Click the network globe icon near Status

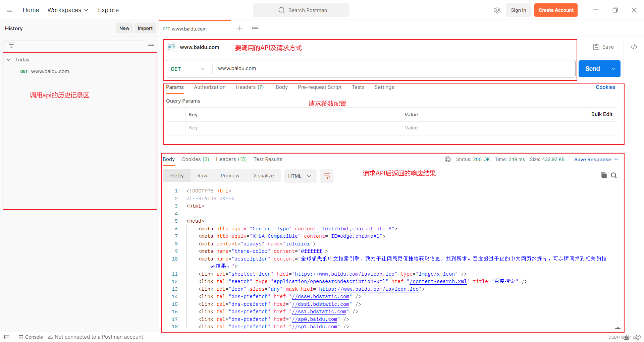(x=448, y=159)
